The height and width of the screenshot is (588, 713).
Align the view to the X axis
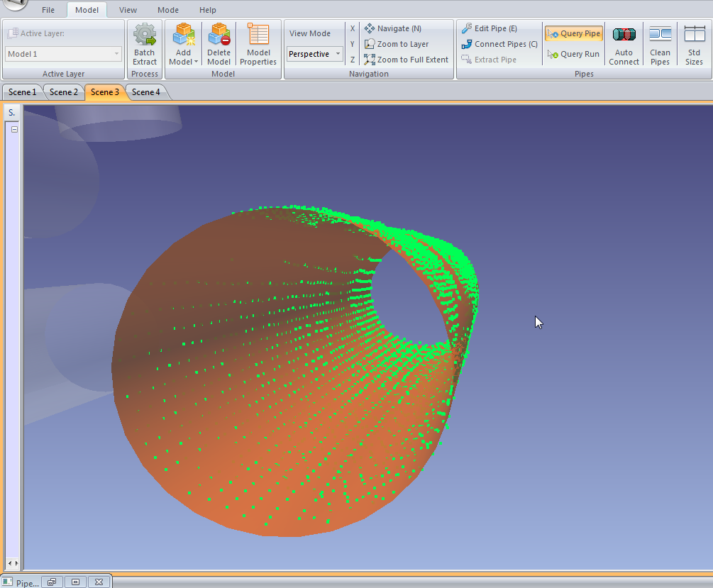tap(353, 28)
